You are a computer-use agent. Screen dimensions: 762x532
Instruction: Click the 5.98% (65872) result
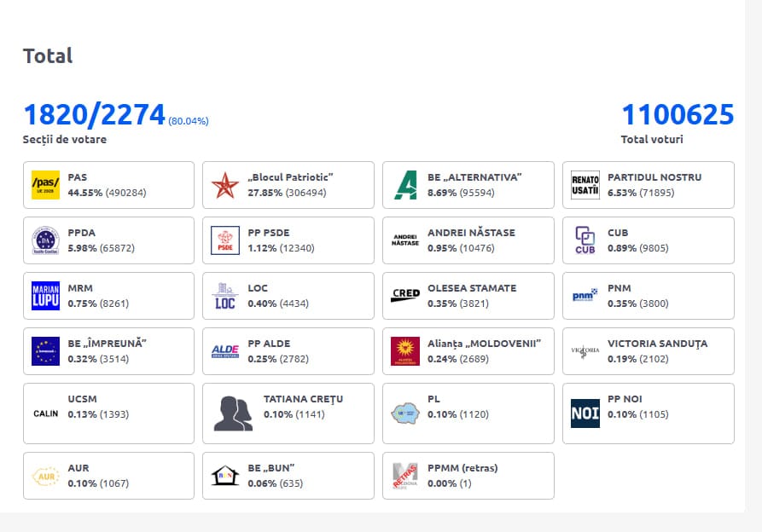(x=102, y=248)
